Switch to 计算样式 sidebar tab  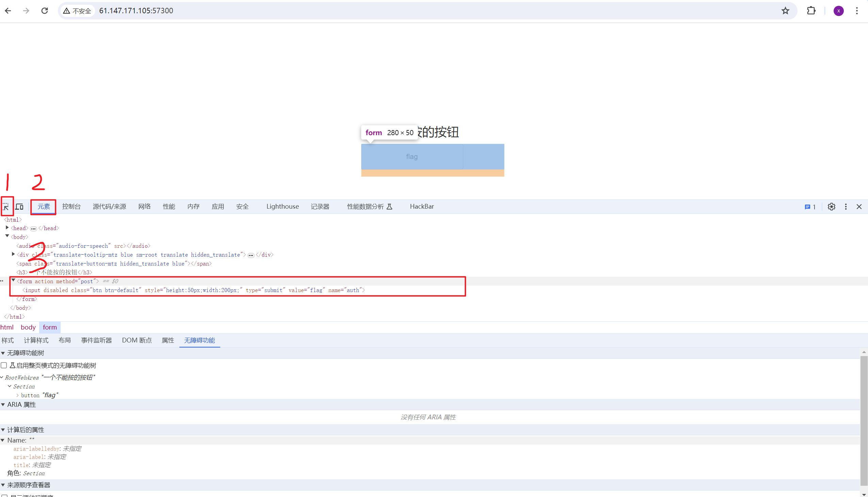[x=36, y=340]
